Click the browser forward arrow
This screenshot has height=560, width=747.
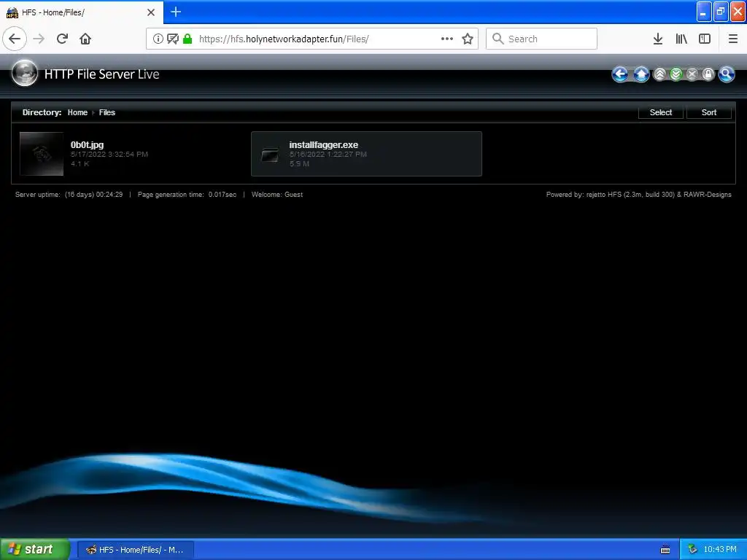coord(39,39)
